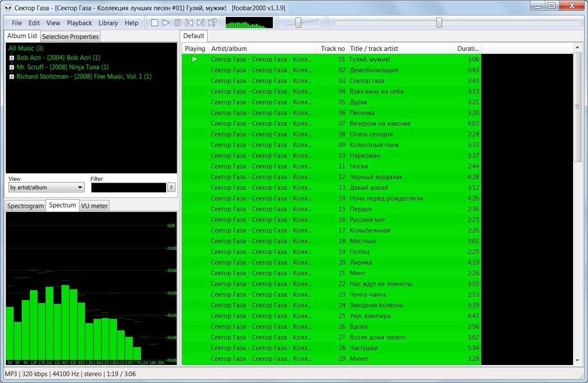Click the playlist scroll down arrow

point(577,361)
